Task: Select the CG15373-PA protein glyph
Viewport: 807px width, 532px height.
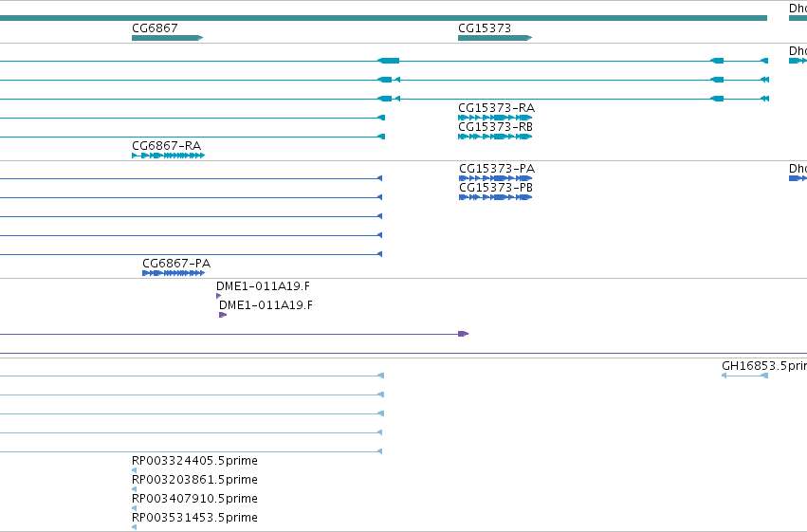Action: 495,178
